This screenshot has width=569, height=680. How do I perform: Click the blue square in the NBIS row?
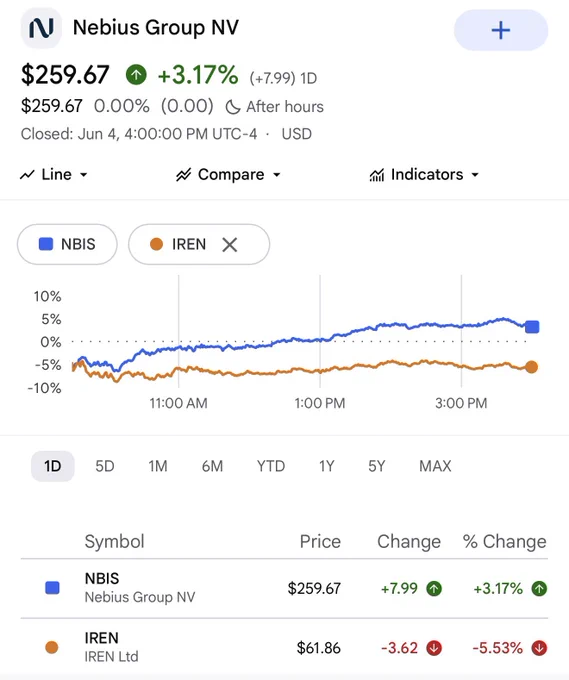52,588
